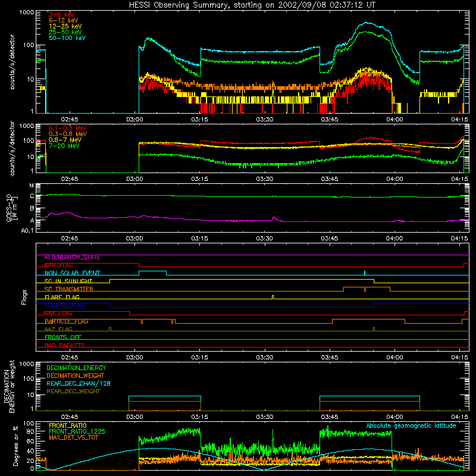Image resolution: width=476 pixels, height=476 pixels.
Task: Select the ECLIPSE_FLAG label
Action: [65, 305]
